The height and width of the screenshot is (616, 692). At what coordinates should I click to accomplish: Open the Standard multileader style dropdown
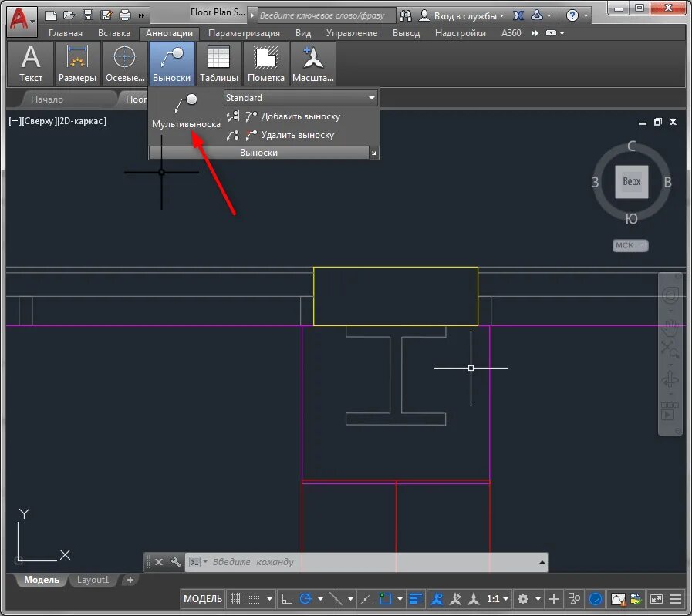point(300,98)
